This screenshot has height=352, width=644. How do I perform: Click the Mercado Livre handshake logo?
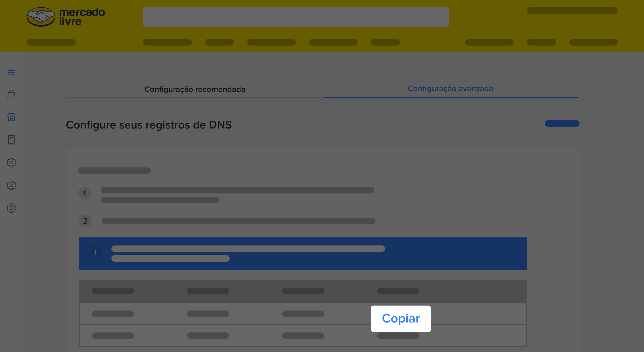[x=41, y=17]
